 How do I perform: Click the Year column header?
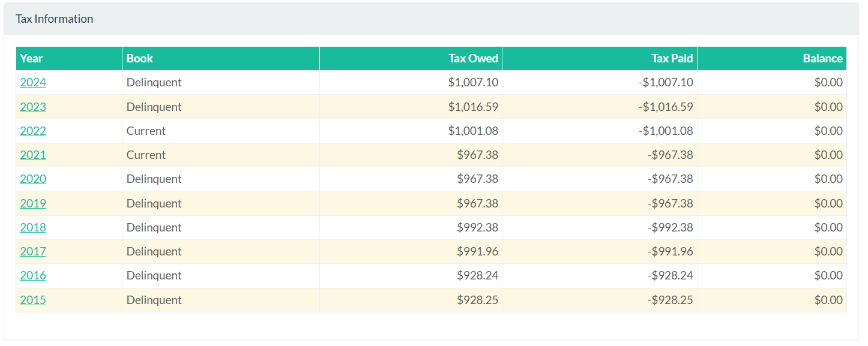[x=31, y=58]
